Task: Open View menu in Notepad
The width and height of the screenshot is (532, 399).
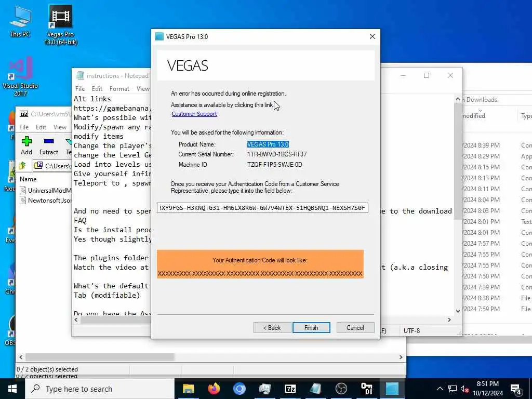Action: [x=143, y=89]
